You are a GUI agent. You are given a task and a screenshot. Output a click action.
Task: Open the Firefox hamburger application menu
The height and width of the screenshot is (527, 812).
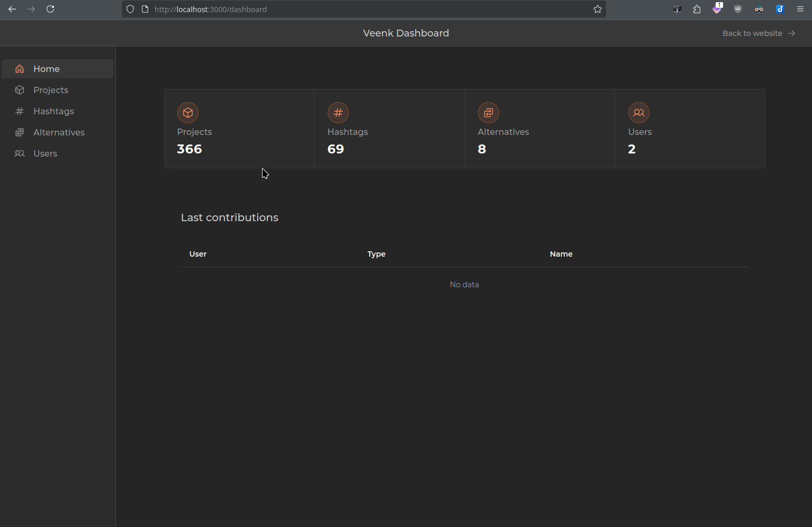point(800,9)
